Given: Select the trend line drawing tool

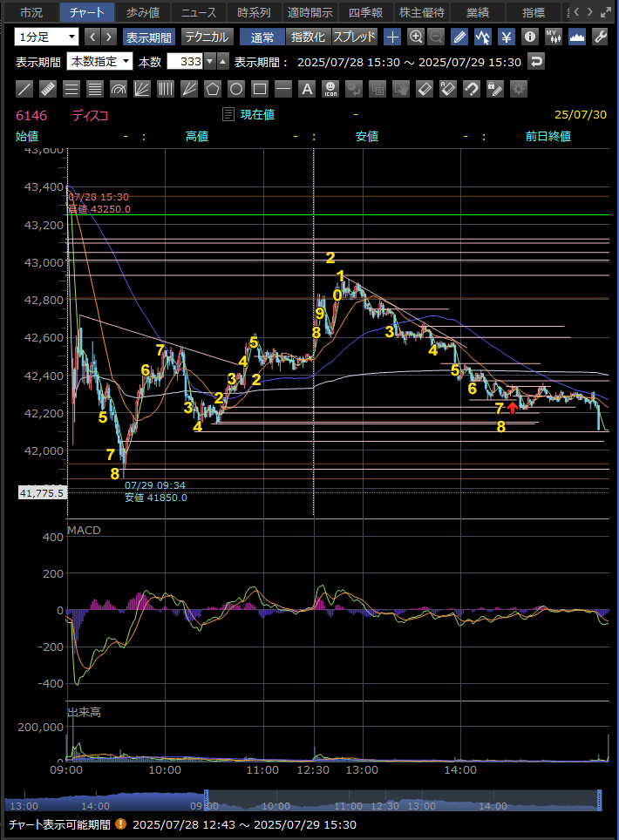Looking at the screenshot, I should coord(24,89).
